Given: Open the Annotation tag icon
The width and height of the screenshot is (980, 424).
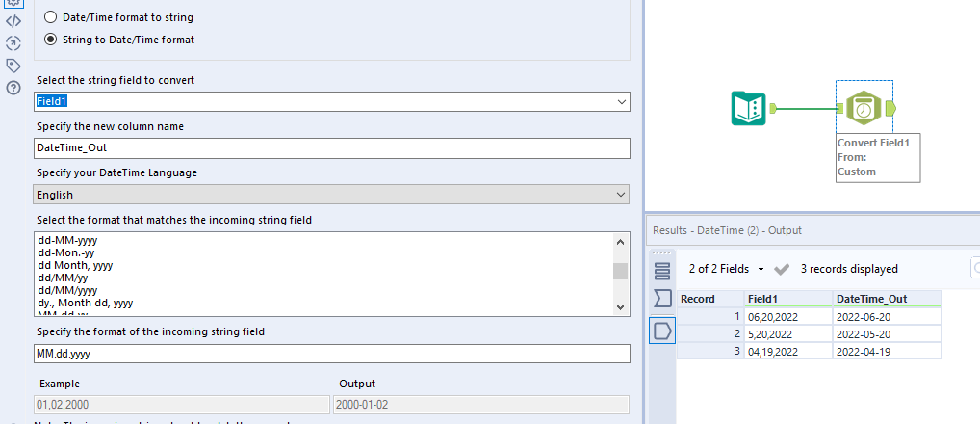Looking at the screenshot, I should 13,66.
